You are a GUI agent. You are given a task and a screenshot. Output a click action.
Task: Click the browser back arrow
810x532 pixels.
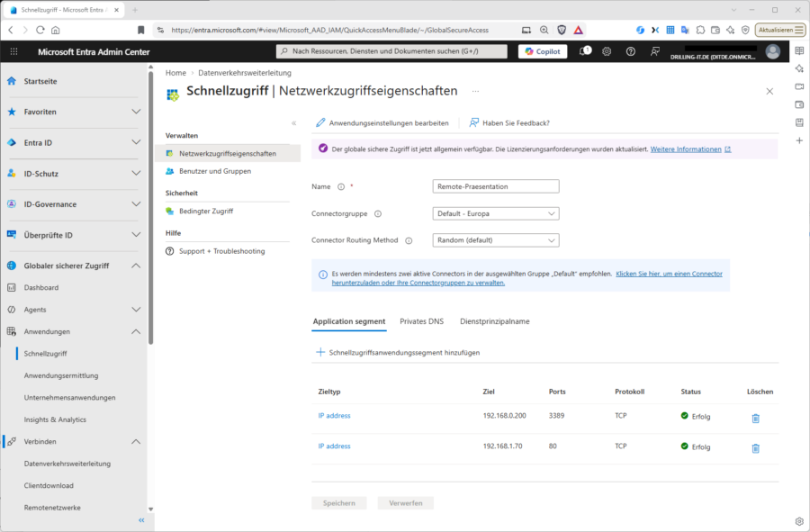[11, 30]
